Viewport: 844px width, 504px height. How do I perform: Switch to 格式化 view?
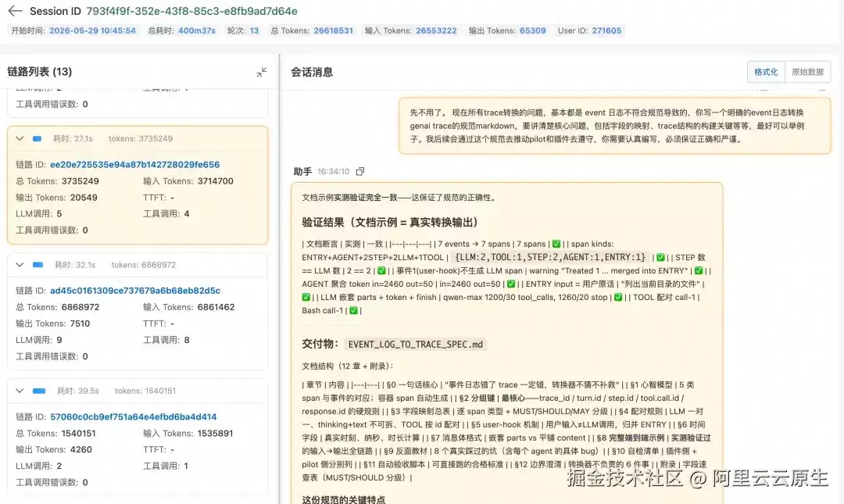point(766,72)
